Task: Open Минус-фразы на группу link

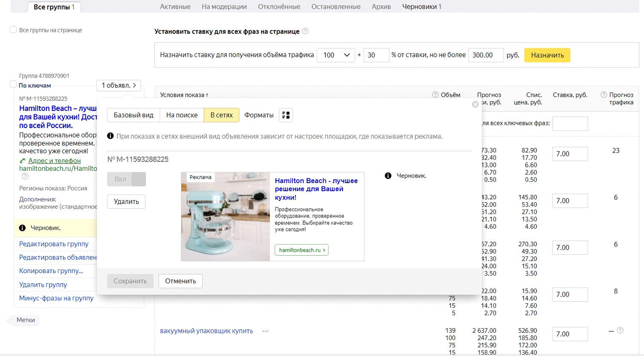Action: coord(56,298)
